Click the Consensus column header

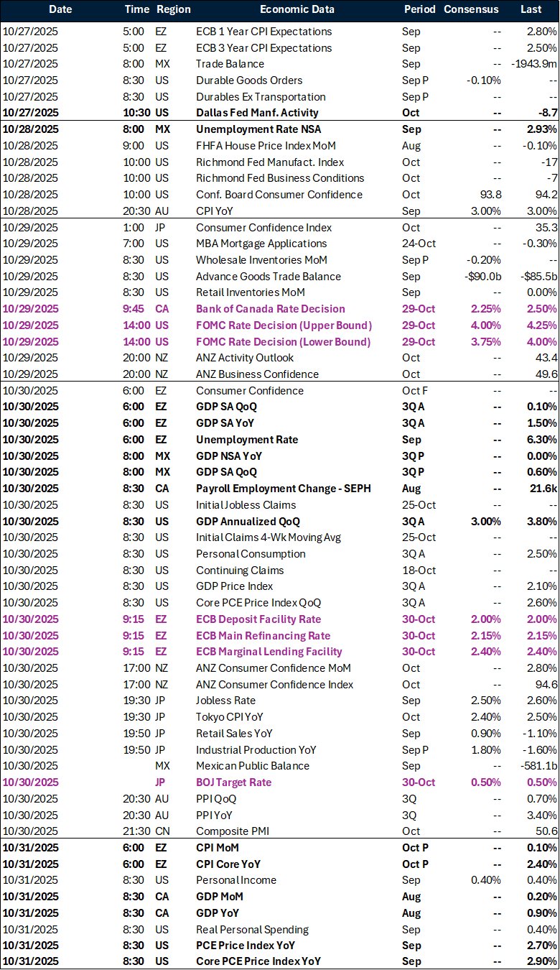tap(471, 10)
